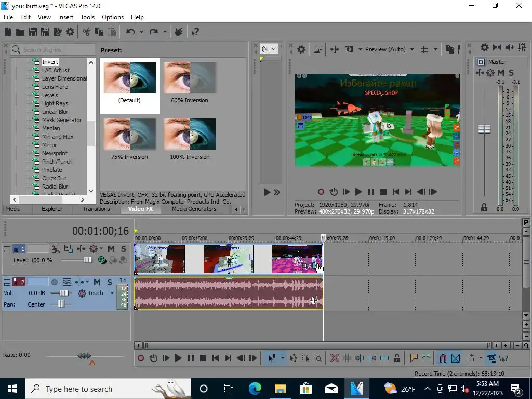
Task: Delete the selected event with the red X
Action: point(335,358)
